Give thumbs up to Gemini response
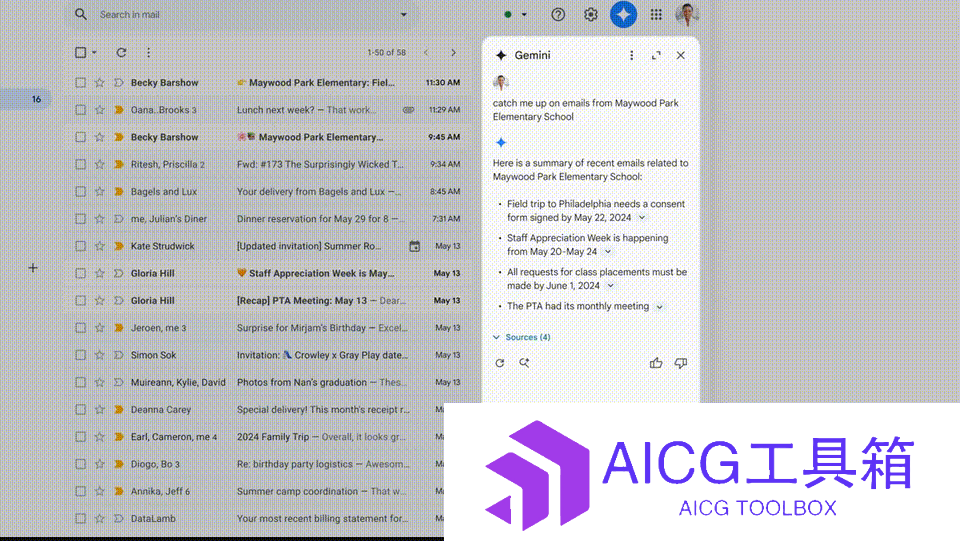 pyautogui.click(x=656, y=363)
